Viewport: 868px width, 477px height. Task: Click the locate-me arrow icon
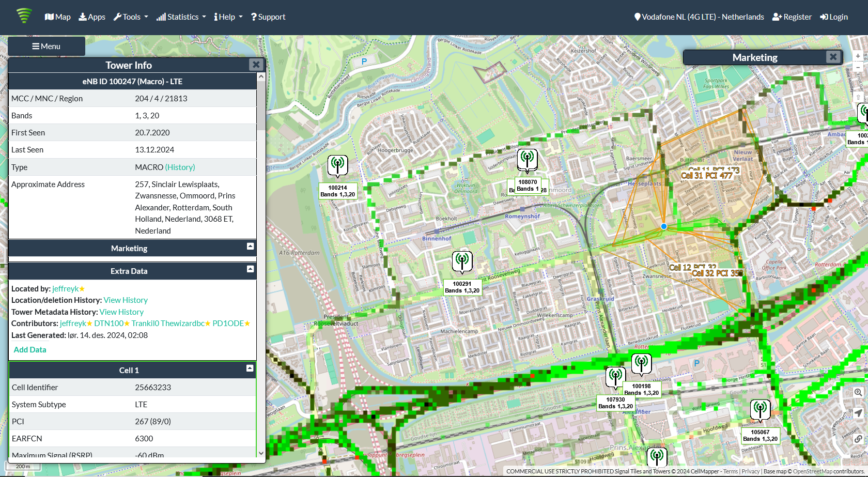coord(858,413)
